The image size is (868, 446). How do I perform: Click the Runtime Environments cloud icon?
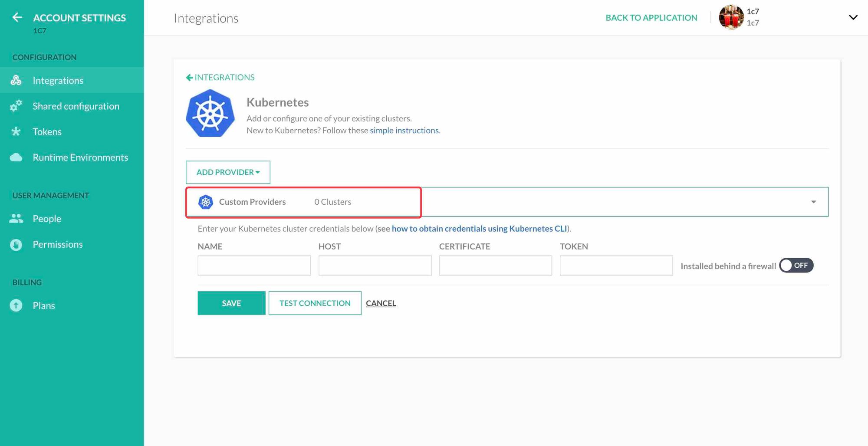16,157
